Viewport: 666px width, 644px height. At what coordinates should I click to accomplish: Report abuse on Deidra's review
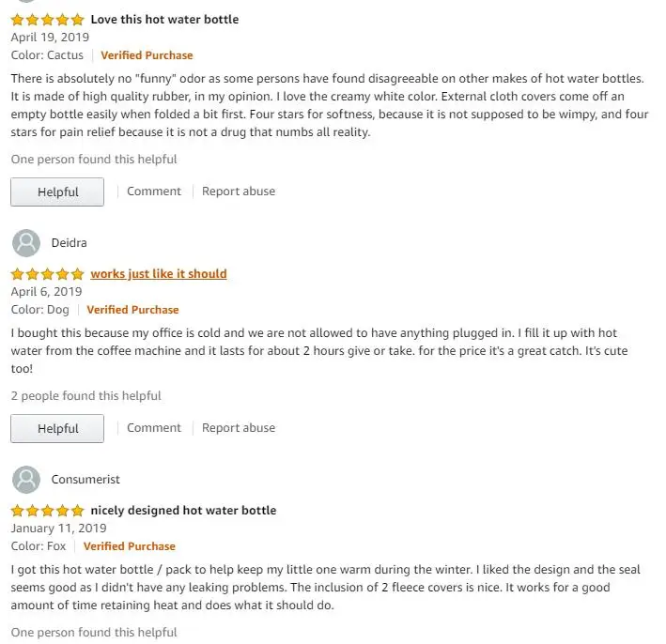coord(239,428)
